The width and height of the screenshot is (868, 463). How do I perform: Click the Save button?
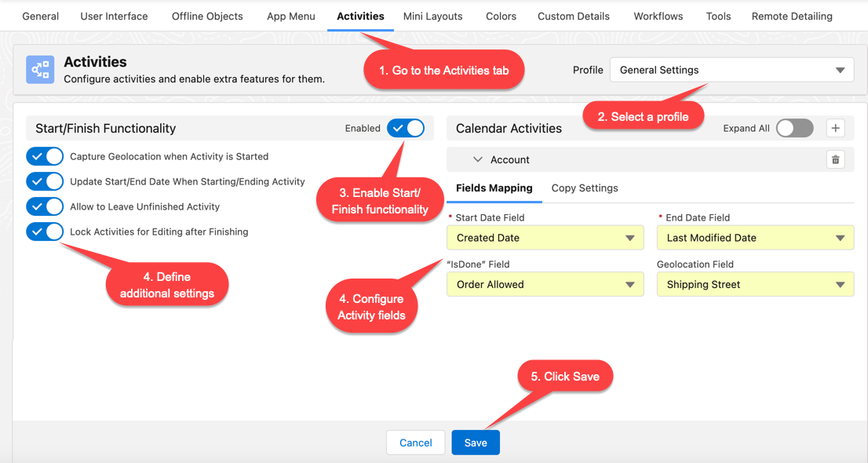[476, 442]
